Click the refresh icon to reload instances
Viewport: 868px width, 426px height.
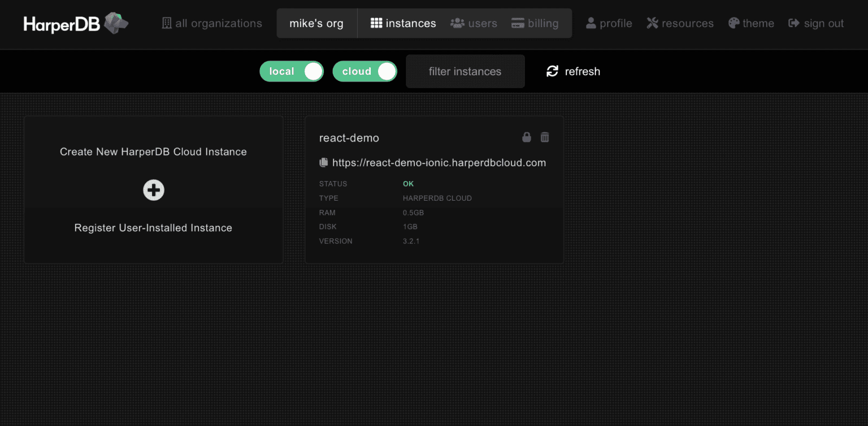click(x=552, y=71)
